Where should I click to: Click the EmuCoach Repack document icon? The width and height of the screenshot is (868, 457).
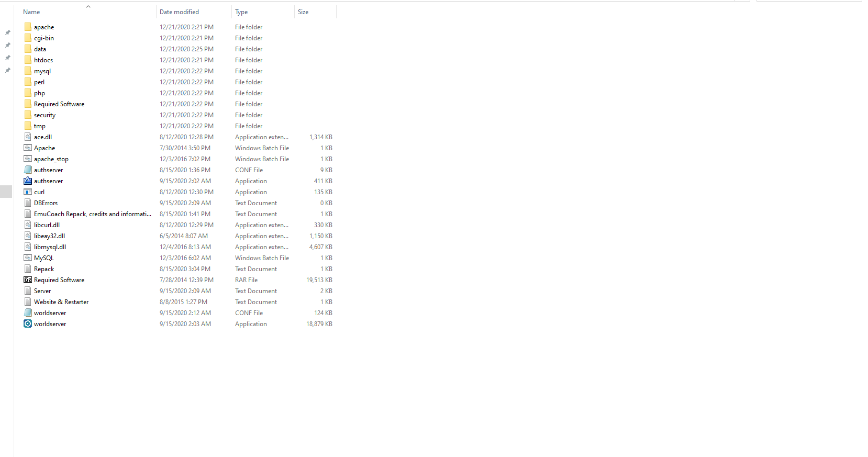(28, 214)
